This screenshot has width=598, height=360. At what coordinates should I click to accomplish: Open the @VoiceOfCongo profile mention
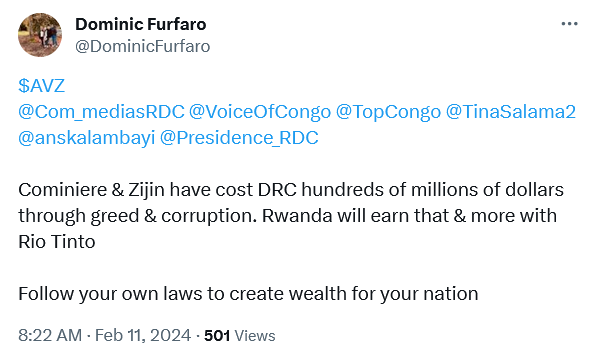coord(260,112)
